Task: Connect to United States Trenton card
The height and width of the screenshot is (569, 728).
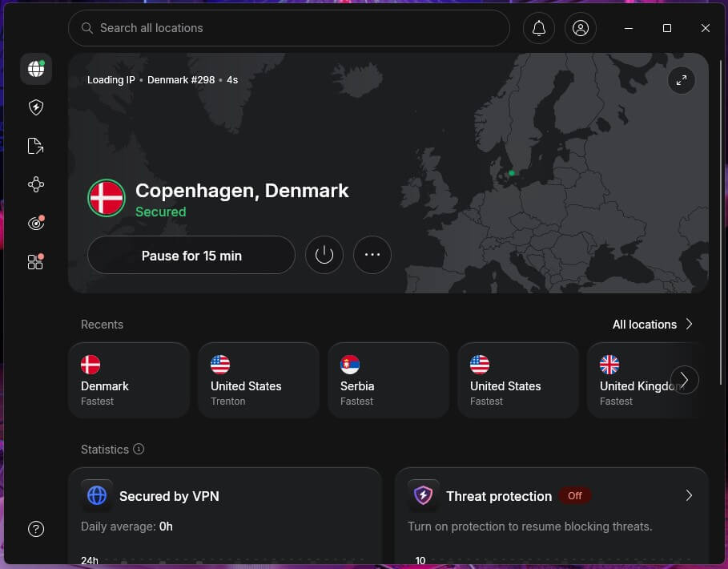Action: click(259, 380)
